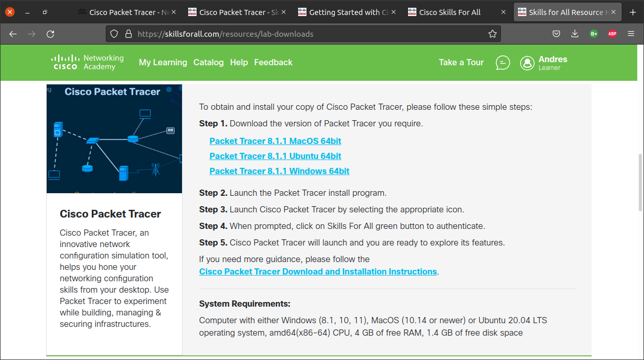644x360 pixels.
Task: Go back to previous page
Action: tap(13, 34)
